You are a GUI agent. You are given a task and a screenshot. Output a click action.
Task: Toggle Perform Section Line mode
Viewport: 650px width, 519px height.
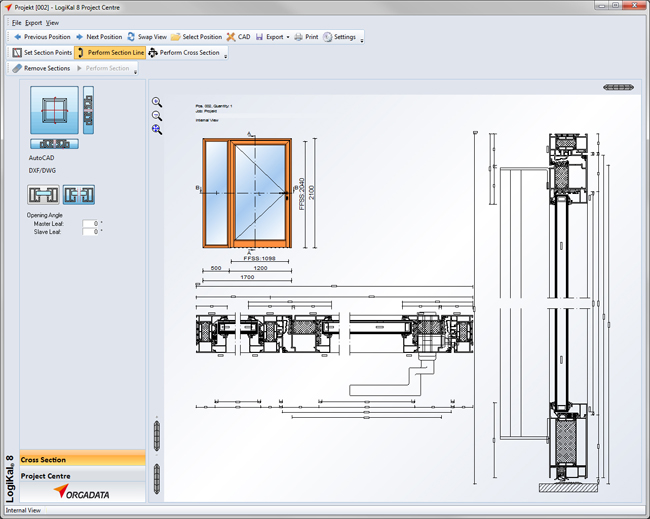click(110, 53)
